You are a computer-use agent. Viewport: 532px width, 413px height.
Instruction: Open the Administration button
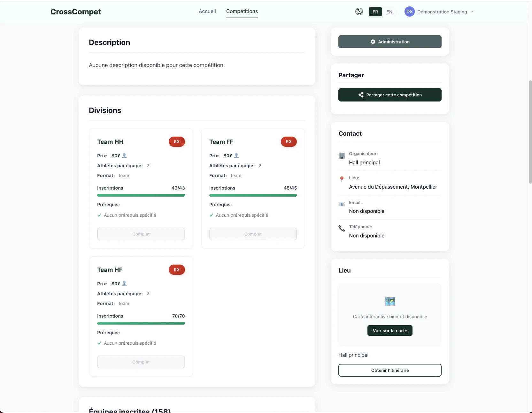[390, 42]
